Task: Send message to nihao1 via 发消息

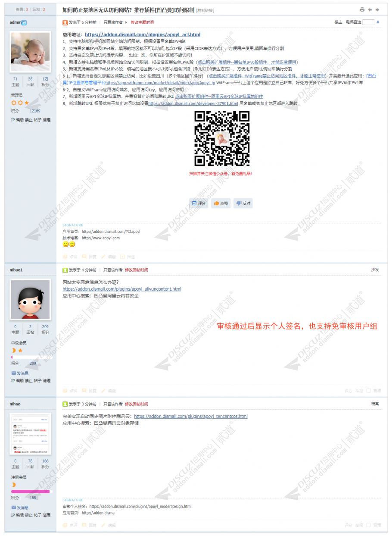Action: 20,373
